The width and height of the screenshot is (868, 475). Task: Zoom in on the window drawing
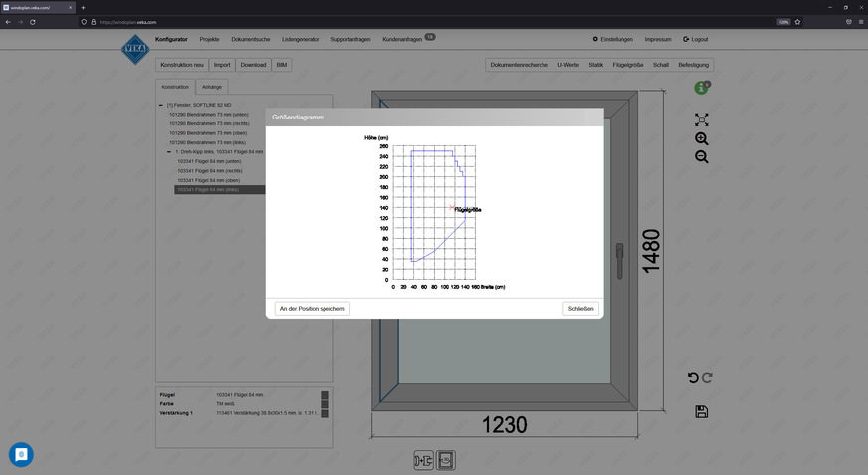click(x=702, y=139)
